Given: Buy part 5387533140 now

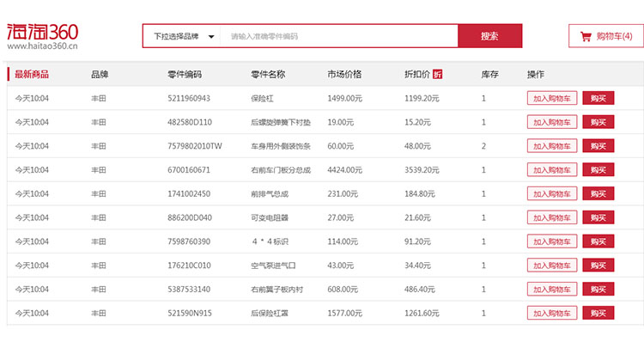Looking at the screenshot, I should tap(598, 289).
